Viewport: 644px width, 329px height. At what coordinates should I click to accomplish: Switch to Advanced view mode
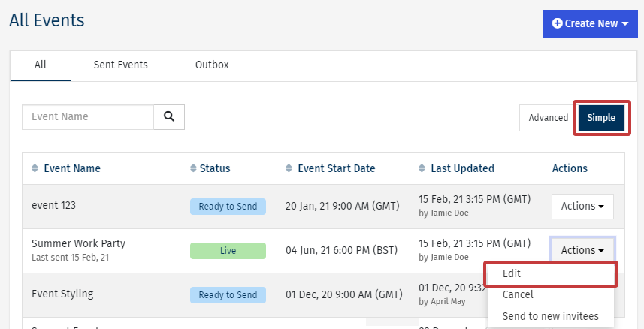548,118
